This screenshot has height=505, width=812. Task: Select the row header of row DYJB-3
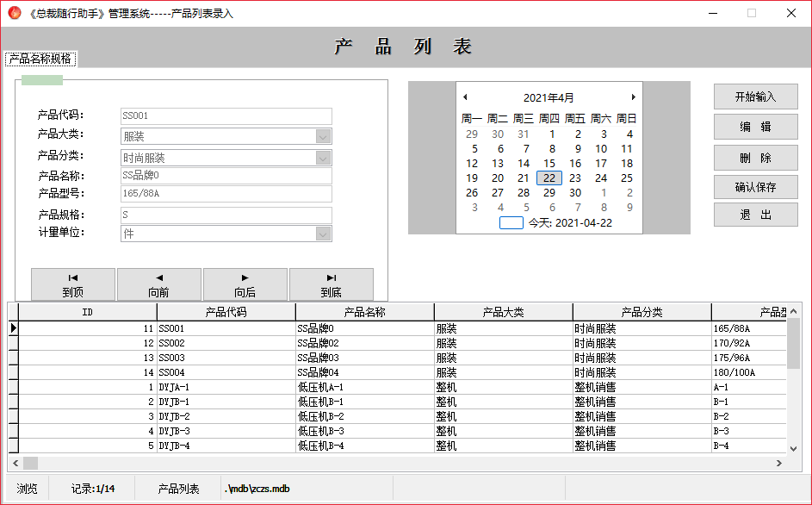tap(14, 431)
